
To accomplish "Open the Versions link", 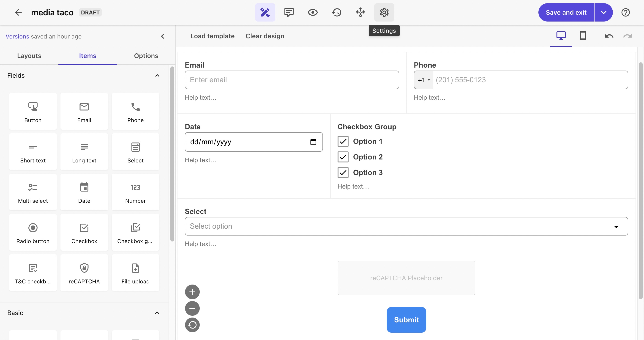I will (17, 36).
